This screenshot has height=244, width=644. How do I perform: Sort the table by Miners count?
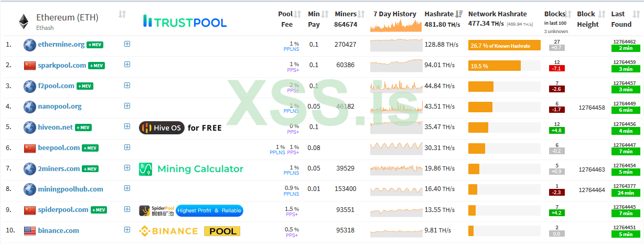click(361, 14)
